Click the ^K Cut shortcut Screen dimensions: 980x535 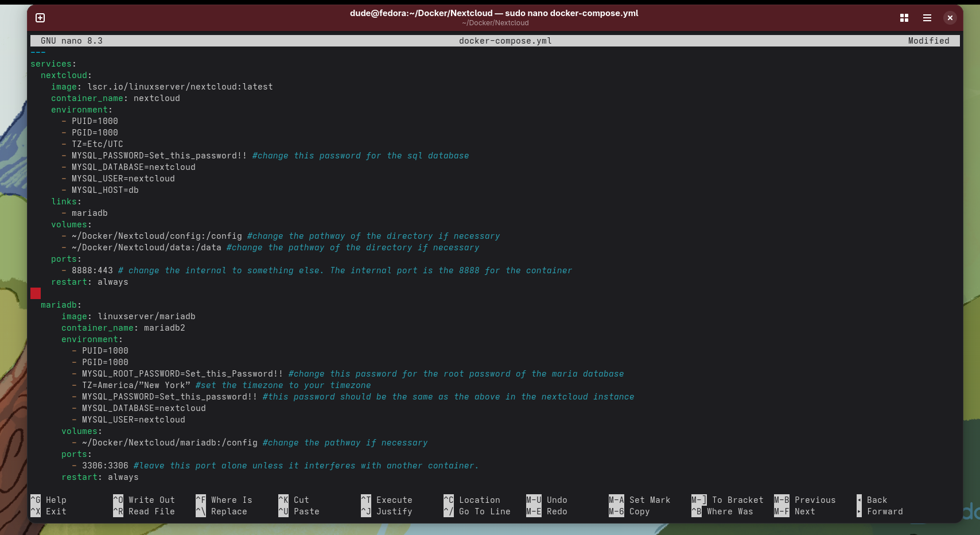tap(294, 500)
